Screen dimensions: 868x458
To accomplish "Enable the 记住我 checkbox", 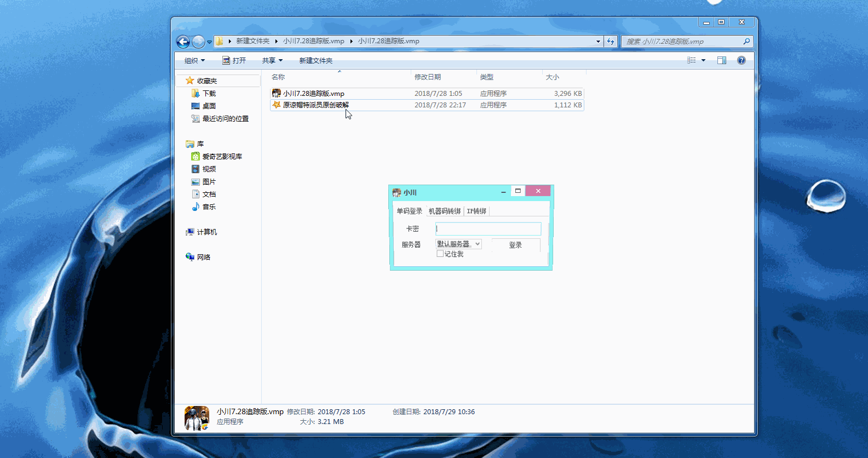I will click(440, 254).
